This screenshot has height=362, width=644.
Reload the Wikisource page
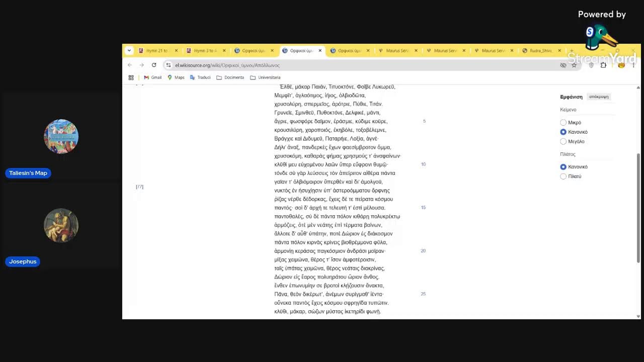(x=154, y=65)
